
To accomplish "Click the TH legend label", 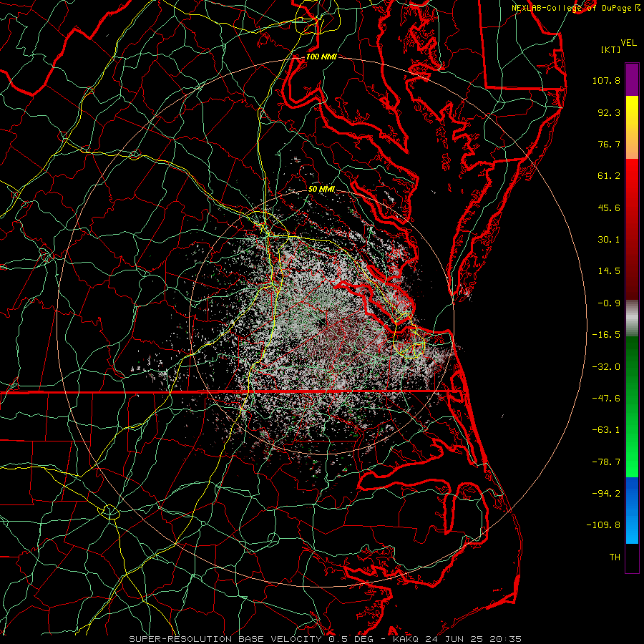I will coord(615,557).
